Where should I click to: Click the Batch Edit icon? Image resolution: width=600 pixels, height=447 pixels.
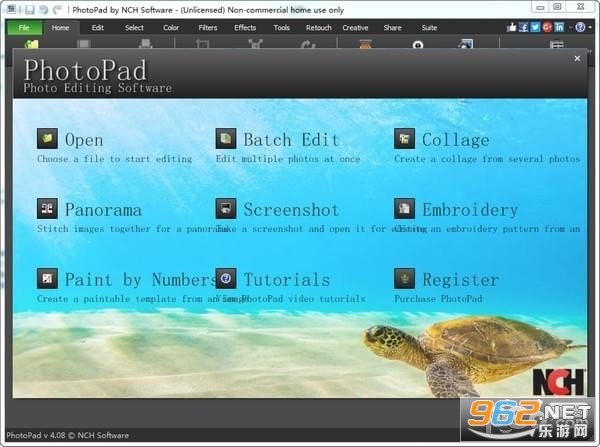click(x=226, y=139)
